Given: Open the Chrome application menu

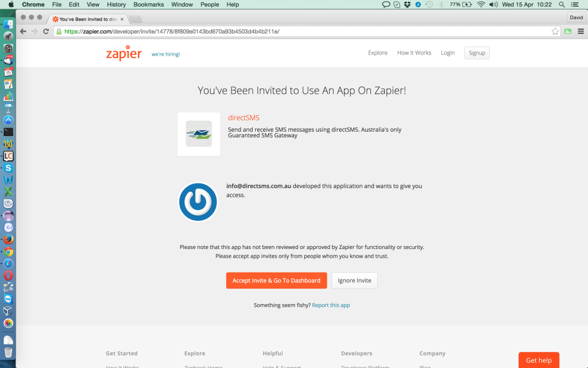Looking at the screenshot, I should pos(33,5).
